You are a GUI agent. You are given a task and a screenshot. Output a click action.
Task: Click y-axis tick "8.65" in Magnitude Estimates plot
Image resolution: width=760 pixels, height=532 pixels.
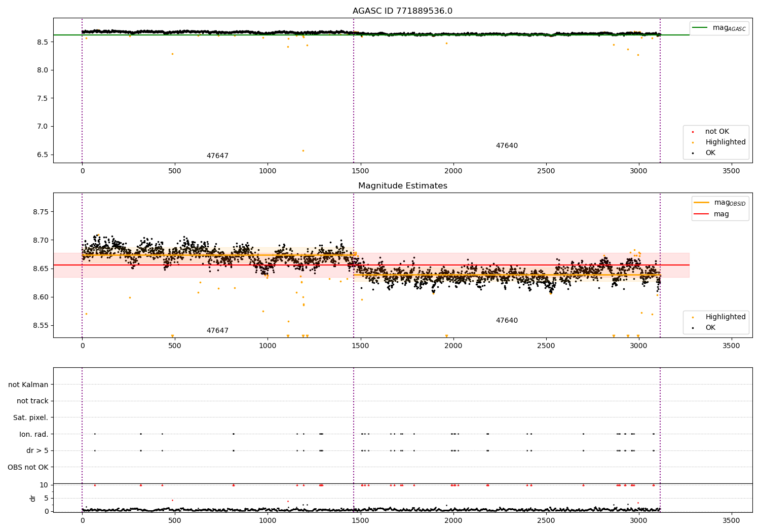pos(41,269)
